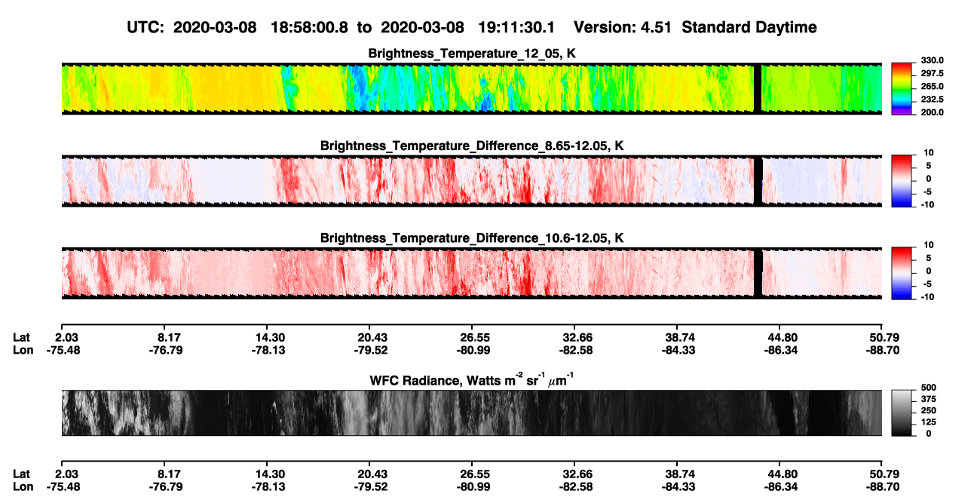Click the 'Lat' row label below WFC Radiance

tap(22, 474)
